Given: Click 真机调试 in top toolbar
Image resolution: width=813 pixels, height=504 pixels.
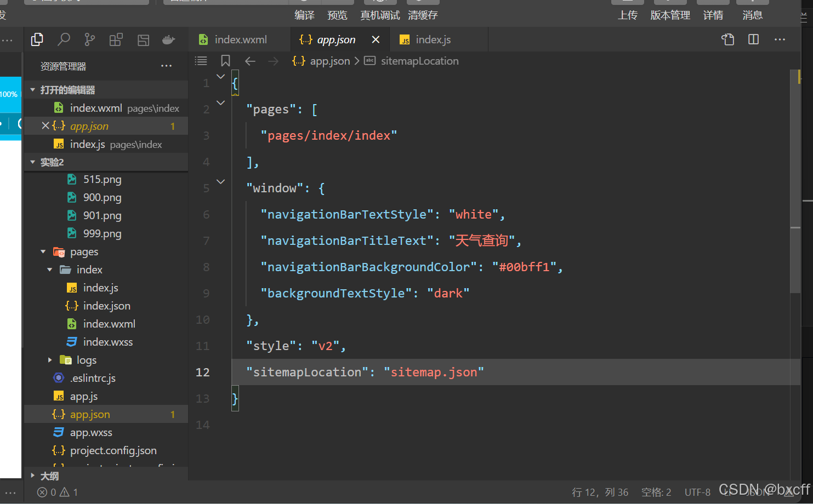Looking at the screenshot, I should [x=380, y=15].
